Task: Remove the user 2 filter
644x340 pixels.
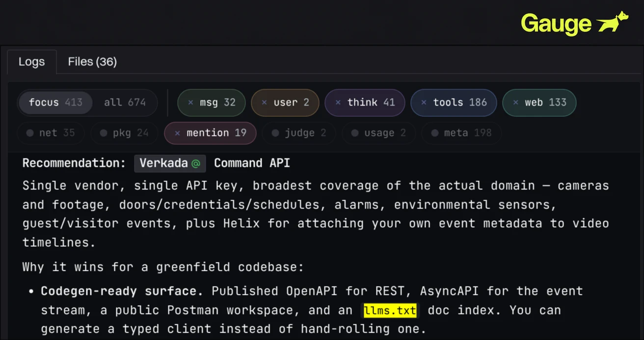Action: [x=285, y=103]
